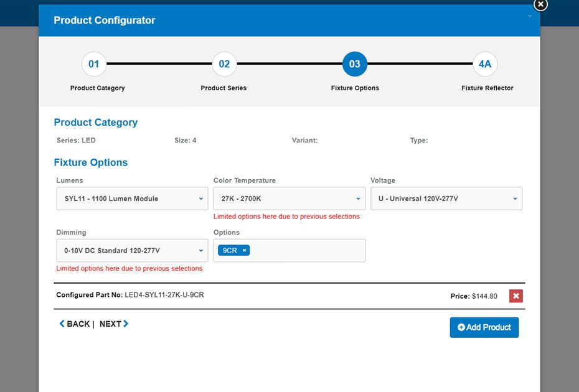Close the Product Configurator dialog
The height and width of the screenshot is (392, 579).
[x=540, y=4]
